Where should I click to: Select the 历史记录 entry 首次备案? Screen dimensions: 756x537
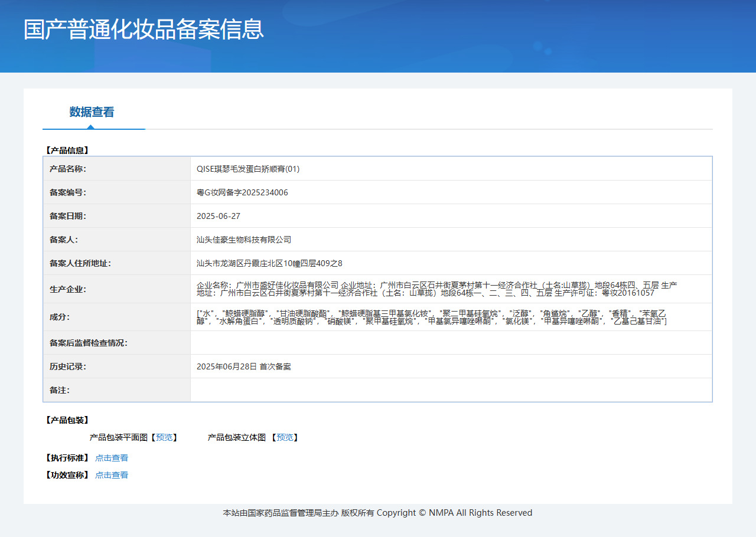pos(245,366)
